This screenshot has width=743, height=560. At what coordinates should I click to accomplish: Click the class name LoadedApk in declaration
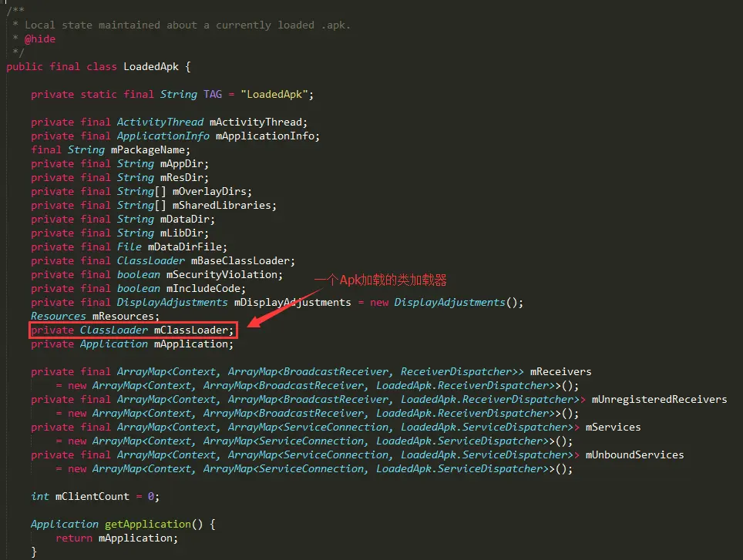pos(151,67)
